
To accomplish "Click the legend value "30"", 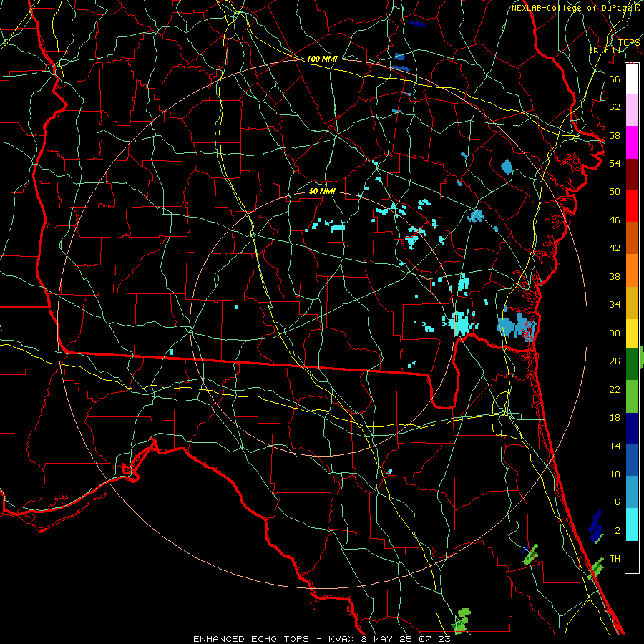I will point(615,333).
